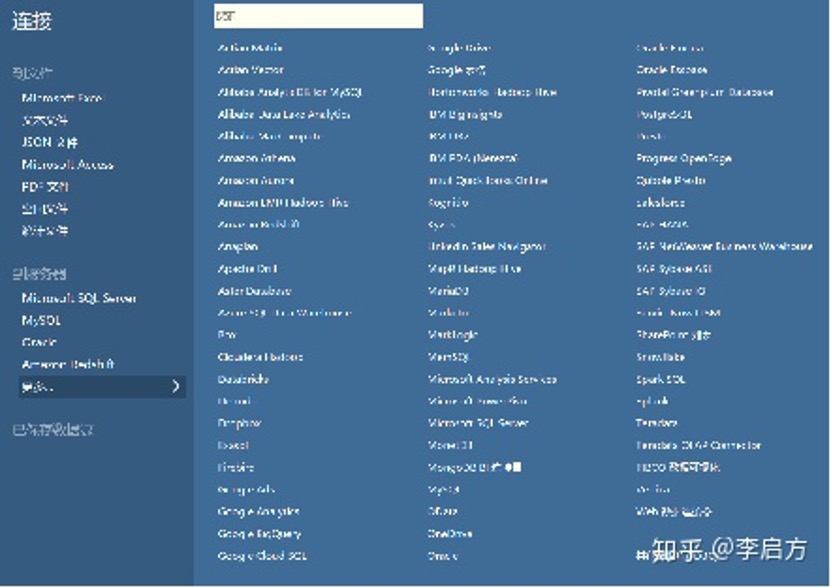This screenshot has height=588, width=832.
Task: Choose the MonetDB connector
Action: [x=450, y=445]
